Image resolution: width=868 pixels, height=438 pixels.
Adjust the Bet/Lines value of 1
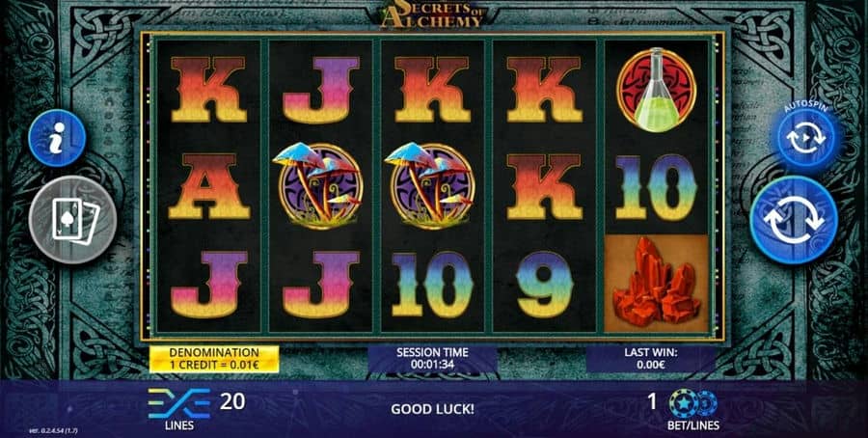point(652,401)
